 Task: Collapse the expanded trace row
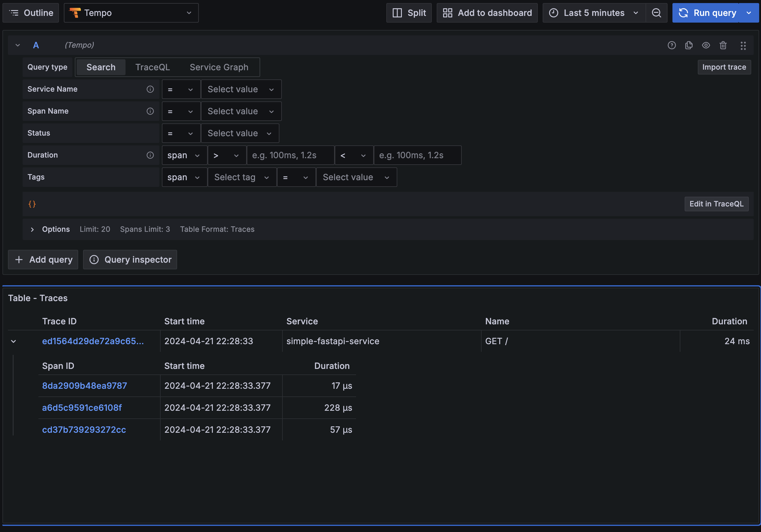13,341
